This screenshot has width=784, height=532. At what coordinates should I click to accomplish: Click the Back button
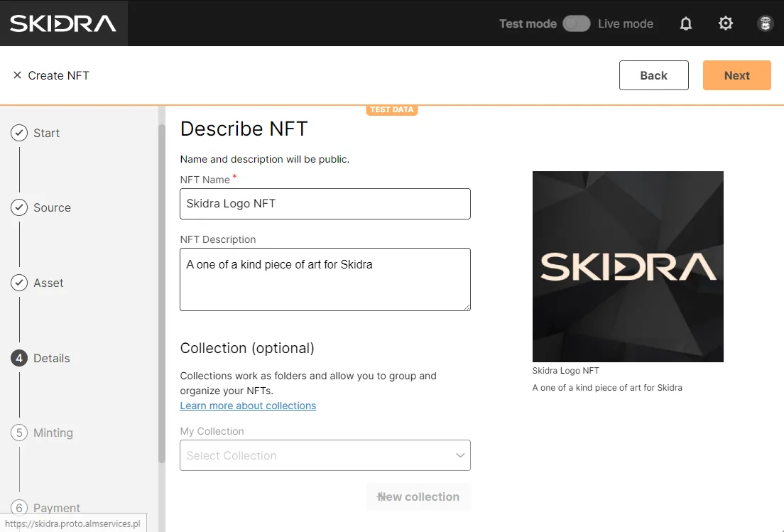(653, 75)
